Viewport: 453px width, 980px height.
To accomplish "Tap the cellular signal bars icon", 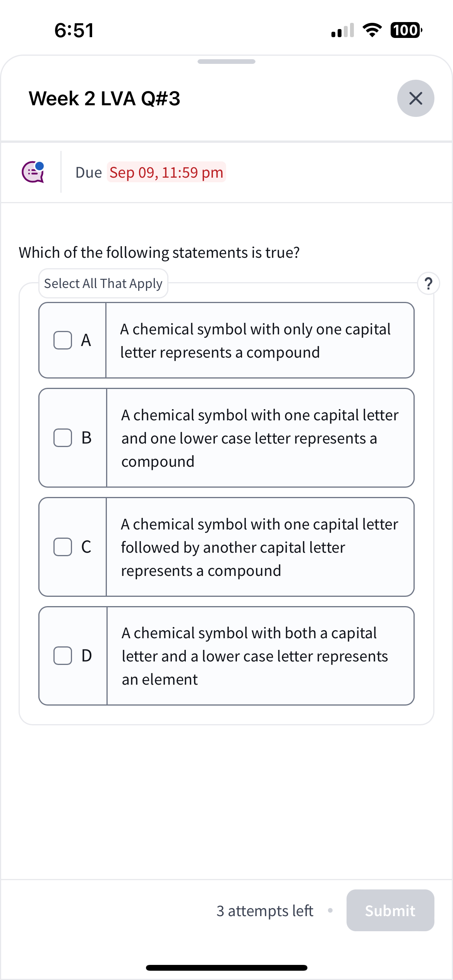I will click(x=343, y=30).
